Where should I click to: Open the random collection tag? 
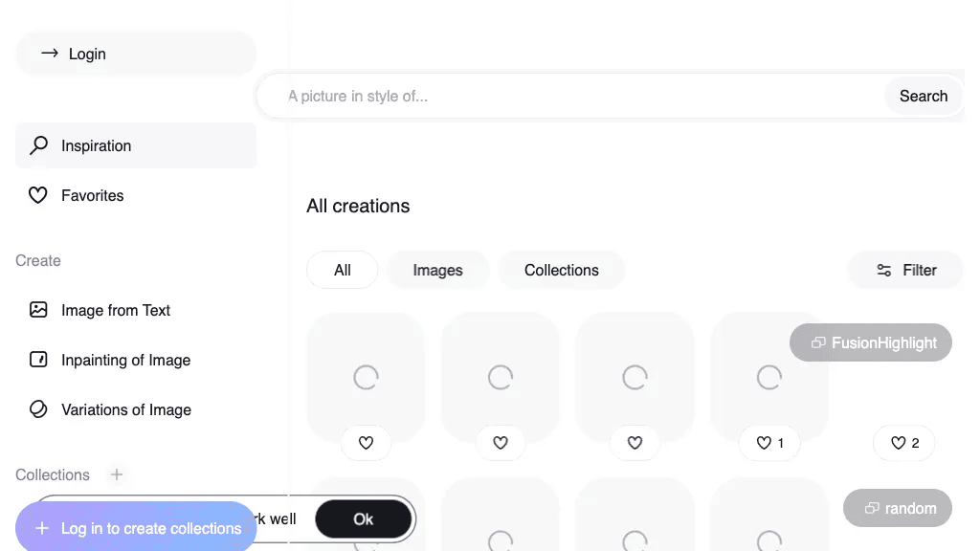tap(898, 508)
